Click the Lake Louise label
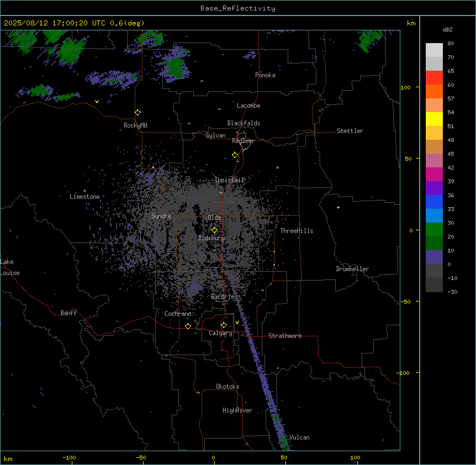This screenshot has width=476, height=465. 10,267
